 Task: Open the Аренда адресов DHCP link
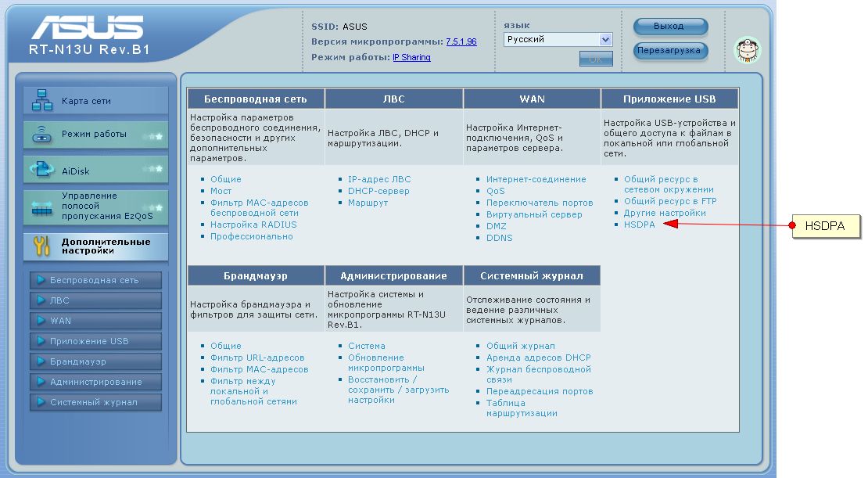[x=539, y=358]
